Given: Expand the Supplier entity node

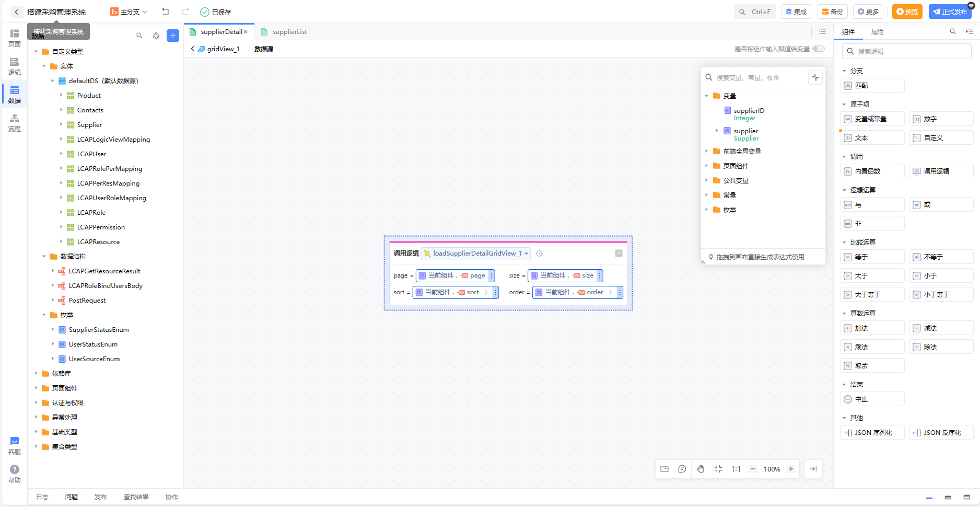Looking at the screenshot, I should point(61,124).
